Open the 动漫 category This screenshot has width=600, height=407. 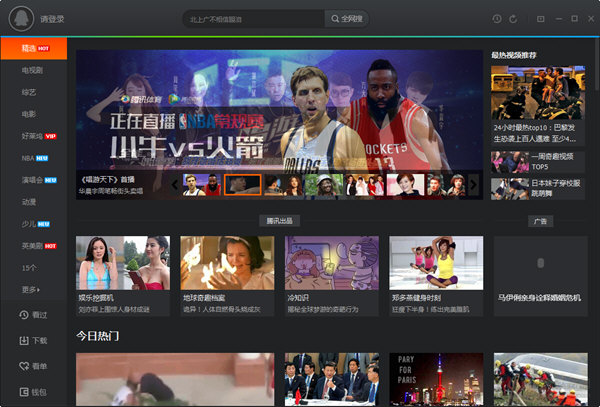[x=29, y=202]
